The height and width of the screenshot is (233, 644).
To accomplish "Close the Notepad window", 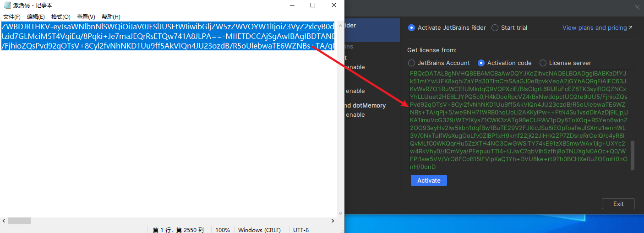I will point(334,5).
